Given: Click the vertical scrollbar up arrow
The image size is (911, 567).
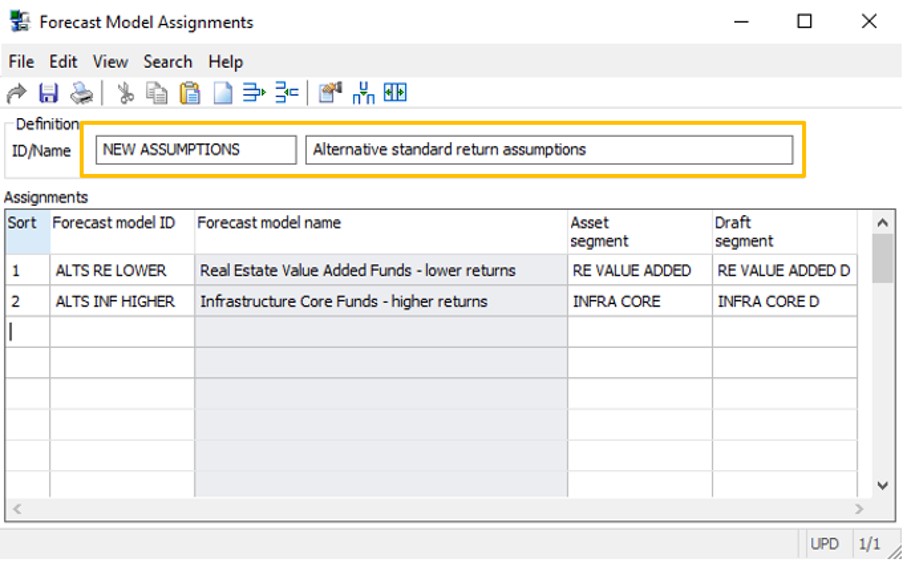Looking at the screenshot, I should point(882,223).
